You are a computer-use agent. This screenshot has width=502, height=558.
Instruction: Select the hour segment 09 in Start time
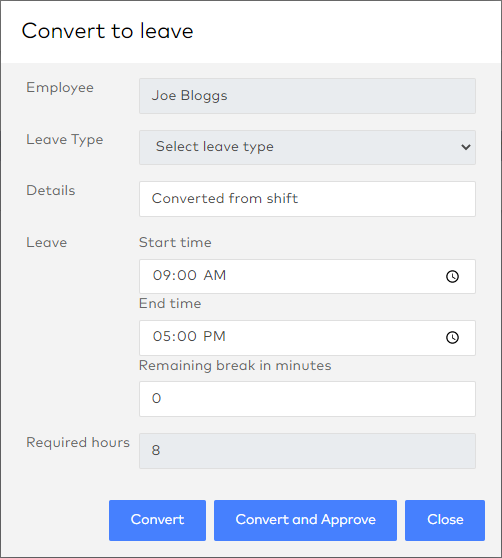click(160, 275)
